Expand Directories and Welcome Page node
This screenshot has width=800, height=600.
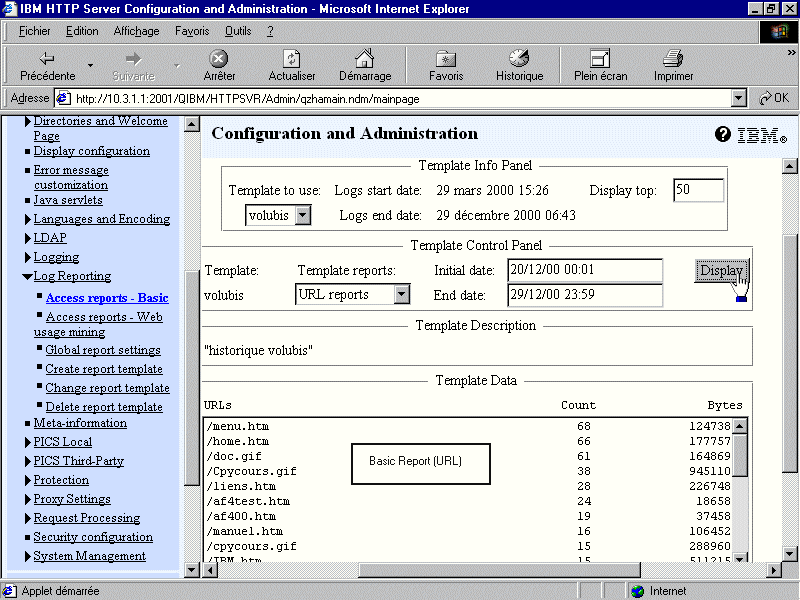[x=28, y=121]
